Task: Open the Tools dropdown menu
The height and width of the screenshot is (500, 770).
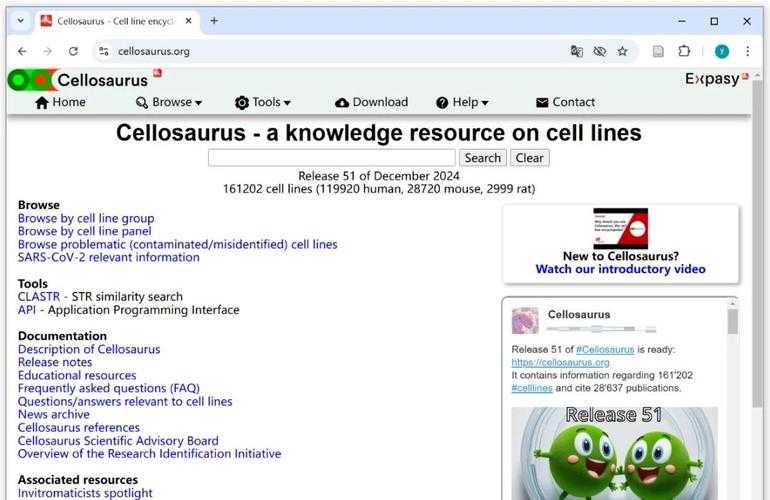Action: point(263,102)
